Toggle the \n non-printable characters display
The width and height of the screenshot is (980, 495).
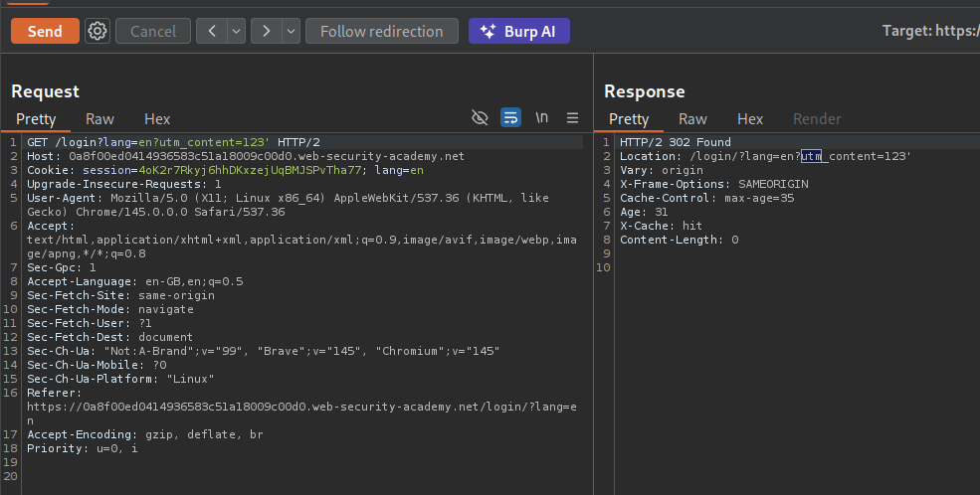click(x=541, y=117)
